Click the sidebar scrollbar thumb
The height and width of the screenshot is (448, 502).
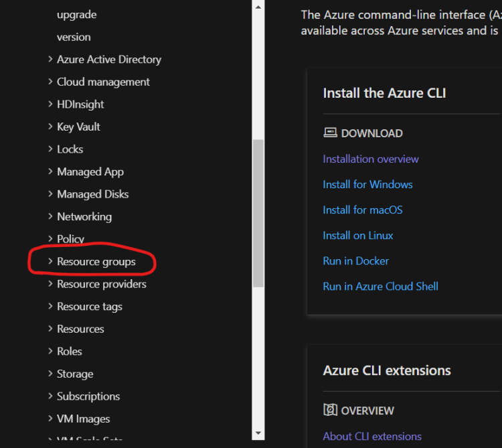click(258, 213)
